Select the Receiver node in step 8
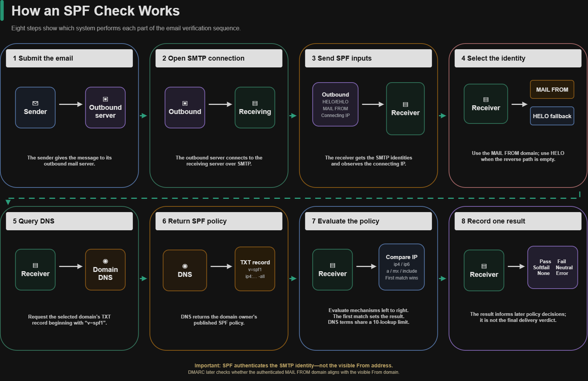 [484, 270]
